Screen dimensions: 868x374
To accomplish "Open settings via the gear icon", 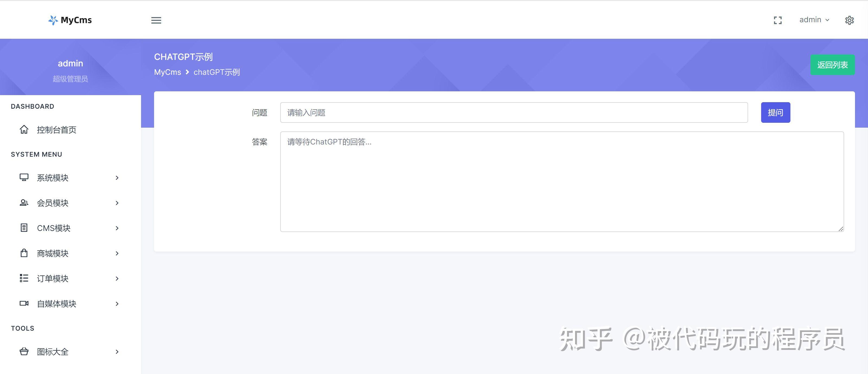I will [x=850, y=20].
